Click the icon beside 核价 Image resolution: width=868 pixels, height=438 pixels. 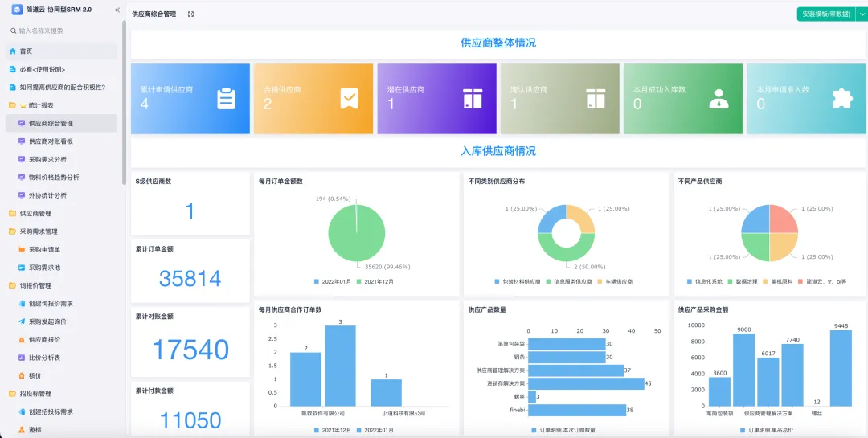pyautogui.click(x=22, y=375)
